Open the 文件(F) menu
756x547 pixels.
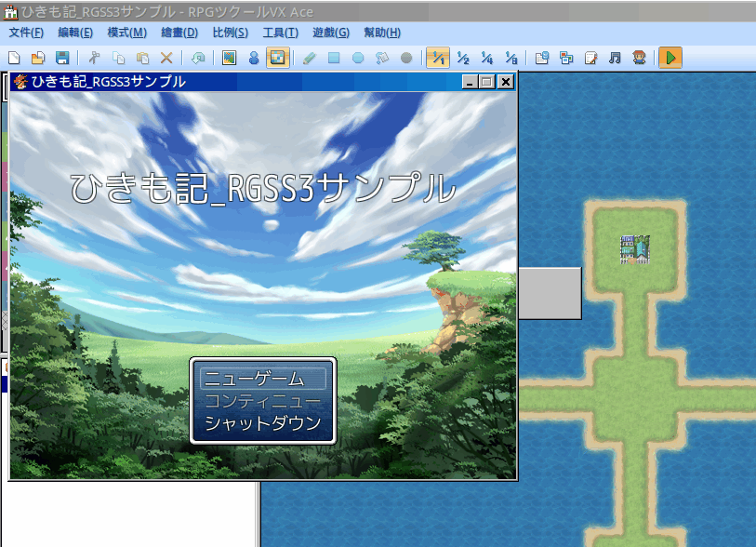point(26,33)
